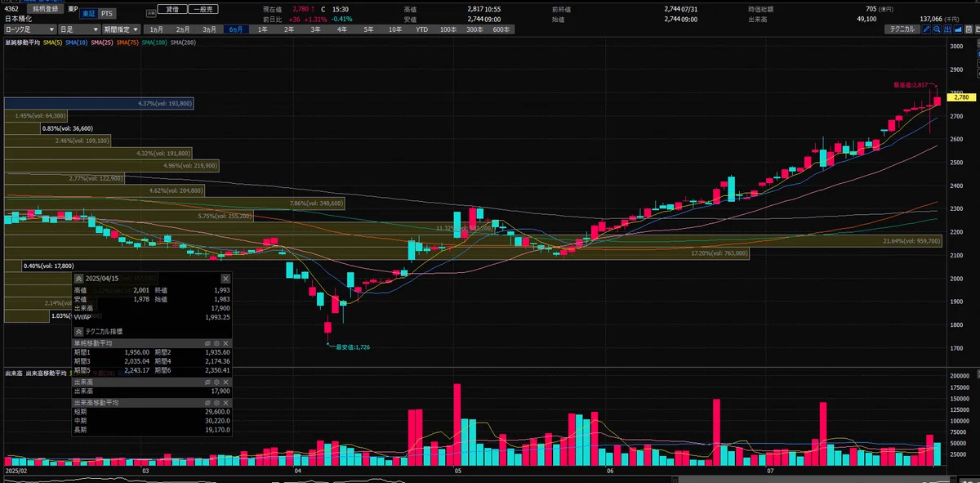The width and height of the screenshot is (980, 483).
Task: Open the chart settings sliders icon
Action: tap(947, 29)
